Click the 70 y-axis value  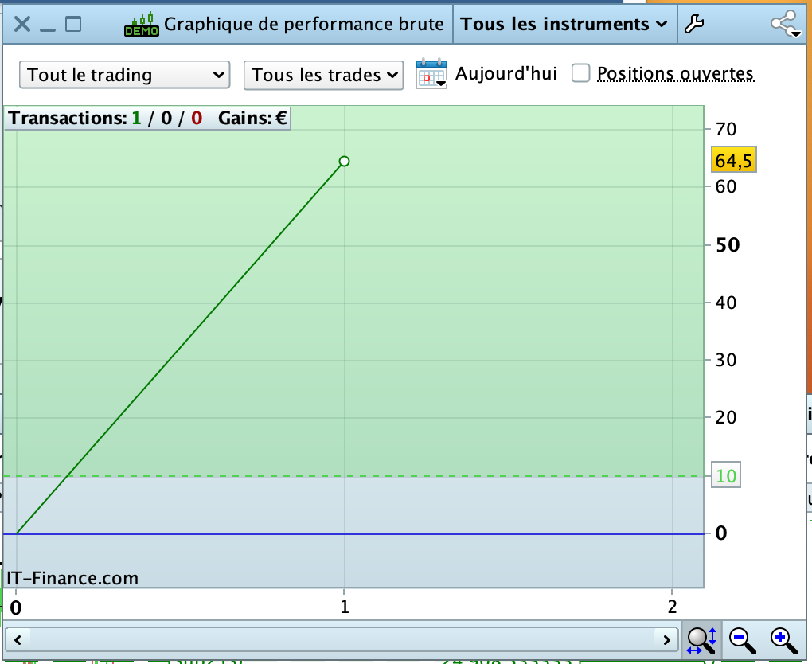[725, 130]
